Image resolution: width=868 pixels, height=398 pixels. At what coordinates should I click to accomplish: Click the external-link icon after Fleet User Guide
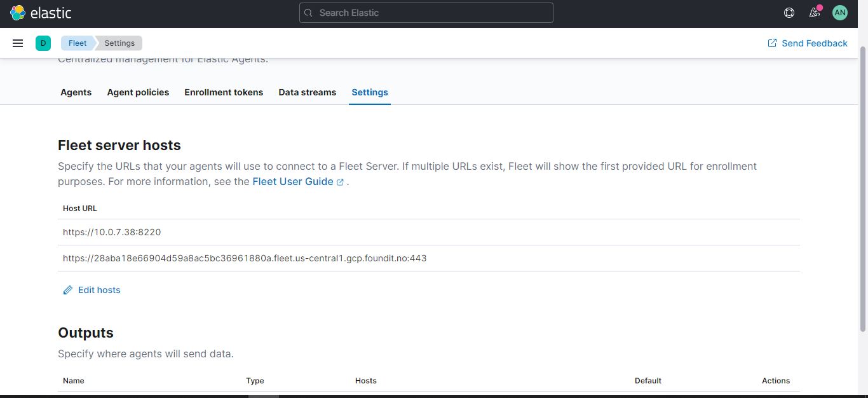pos(340,182)
